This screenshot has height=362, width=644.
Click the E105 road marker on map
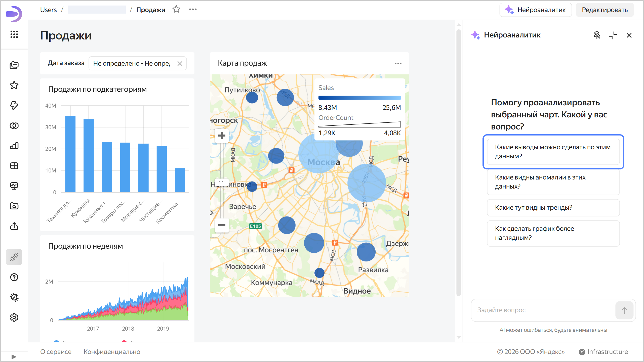coord(255,226)
